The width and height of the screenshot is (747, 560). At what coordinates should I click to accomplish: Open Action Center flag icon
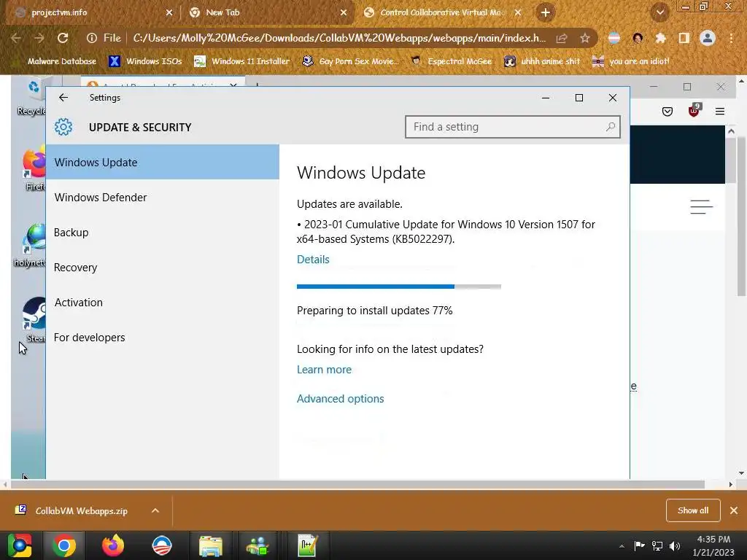pyautogui.click(x=639, y=545)
